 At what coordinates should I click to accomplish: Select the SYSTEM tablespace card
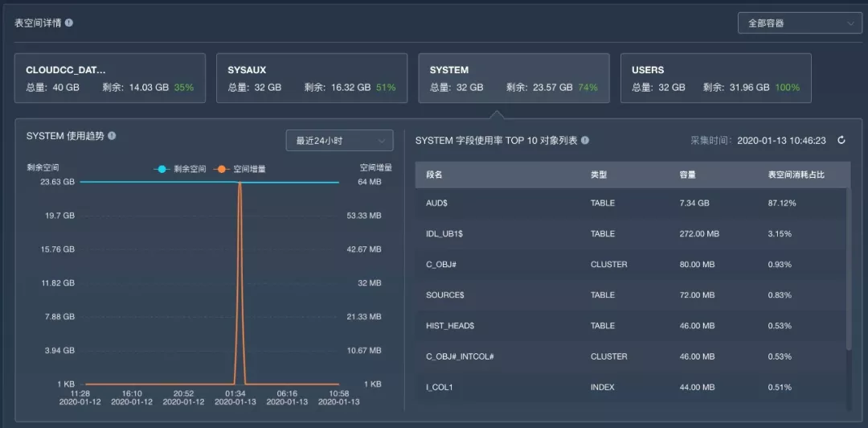pos(514,79)
